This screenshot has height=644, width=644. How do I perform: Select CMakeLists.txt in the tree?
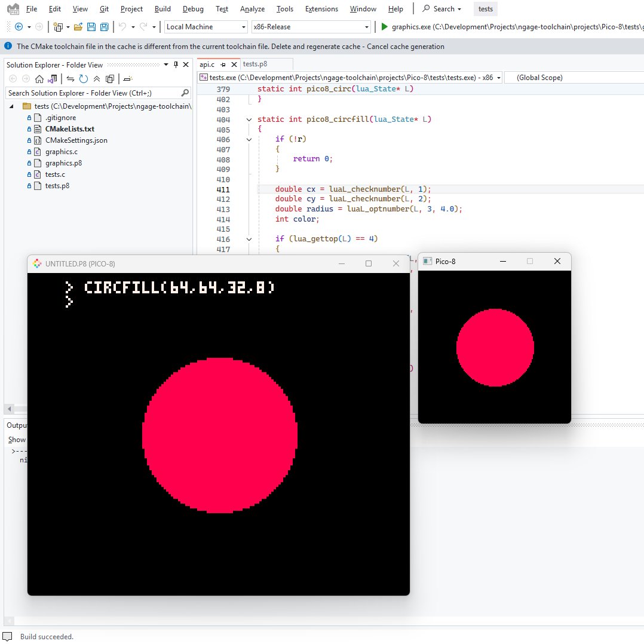click(70, 129)
